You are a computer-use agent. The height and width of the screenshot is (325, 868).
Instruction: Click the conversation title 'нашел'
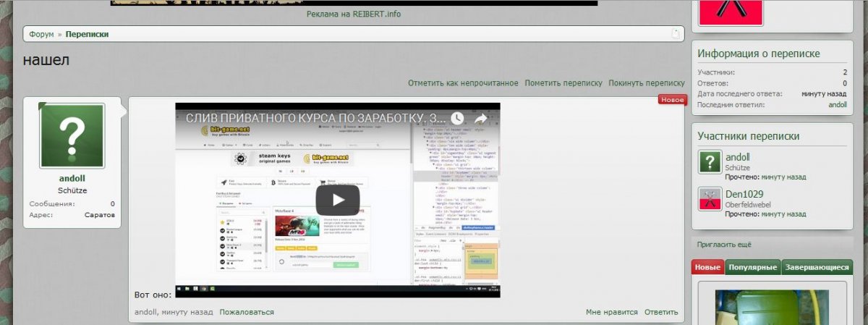tap(46, 60)
